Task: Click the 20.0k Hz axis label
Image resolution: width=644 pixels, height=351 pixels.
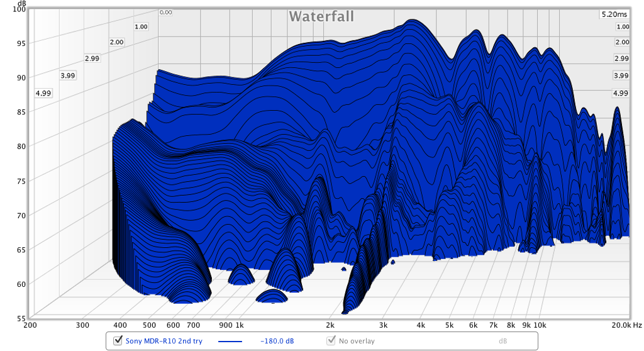Action: [626, 325]
